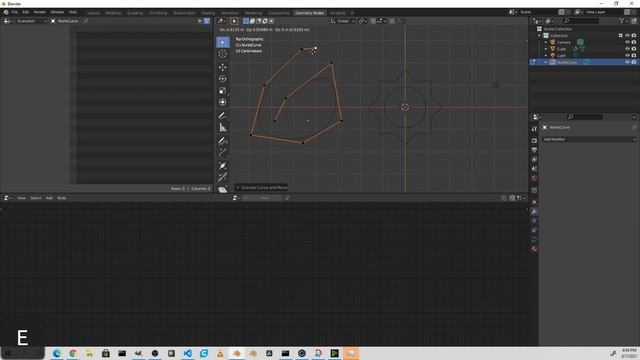Switch to the Geometry Nodes workspace tab
The width and height of the screenshot is (640, 360).
(309, 13)
